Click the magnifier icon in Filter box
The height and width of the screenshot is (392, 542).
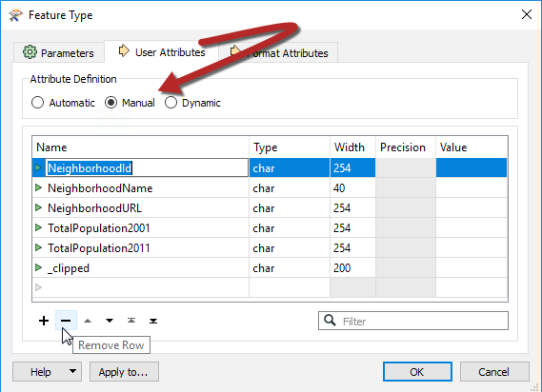tap(330, 321)
